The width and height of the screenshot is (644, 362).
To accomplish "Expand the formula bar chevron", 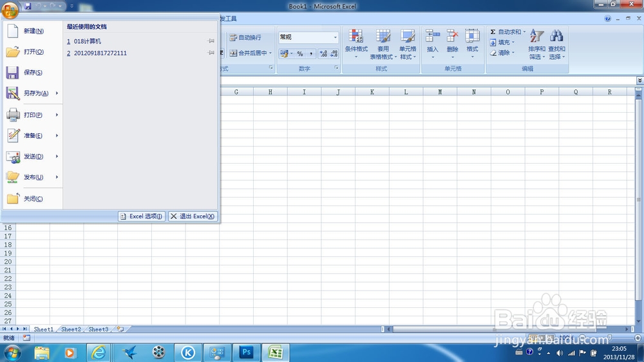I will click(x=640, y=81).
